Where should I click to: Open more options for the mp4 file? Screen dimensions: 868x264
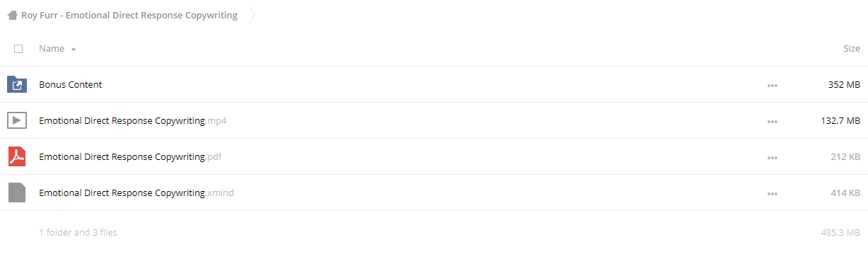coord(772,122)
